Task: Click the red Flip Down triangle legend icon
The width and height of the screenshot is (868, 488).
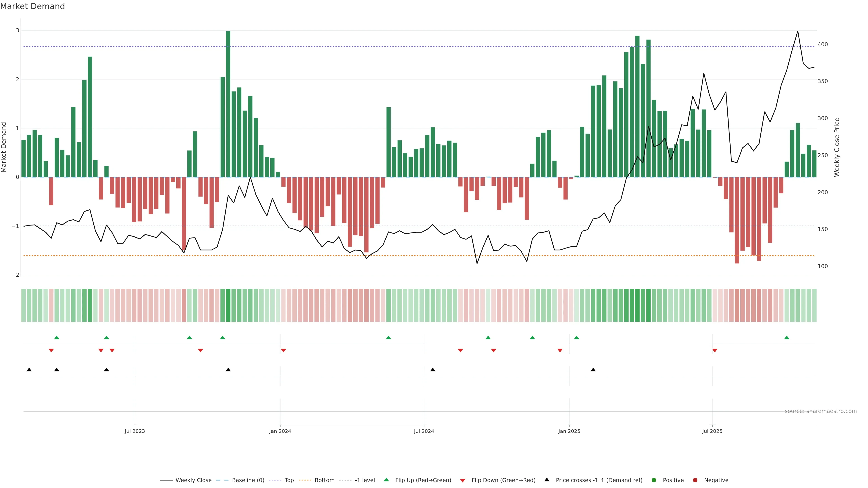Action: pos(462,480)
